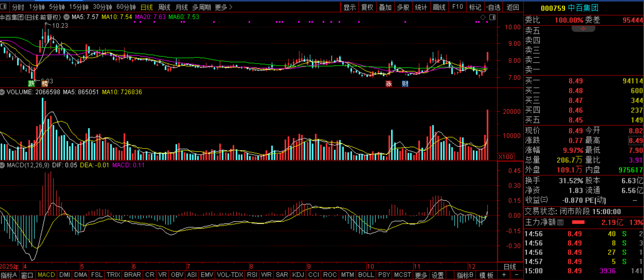Click the diamond marker icon above price axis
644x280 pixels.
click(483, 17)
